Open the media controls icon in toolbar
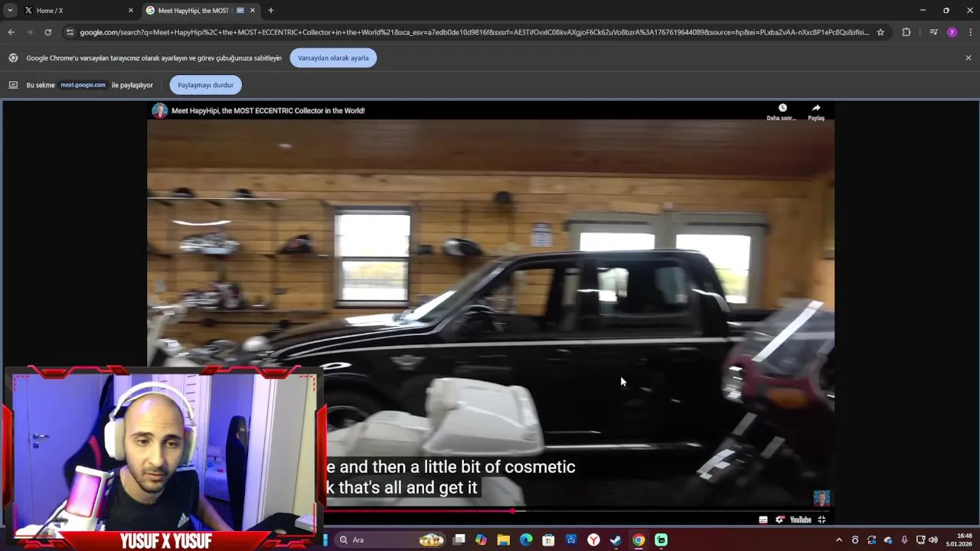This screenshot has width=980, height=551. 933,32
